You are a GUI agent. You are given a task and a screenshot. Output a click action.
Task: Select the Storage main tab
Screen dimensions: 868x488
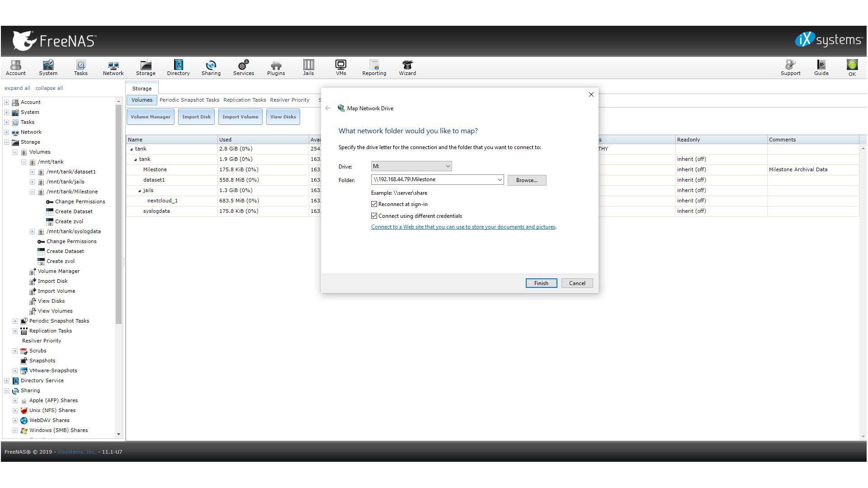142,88
